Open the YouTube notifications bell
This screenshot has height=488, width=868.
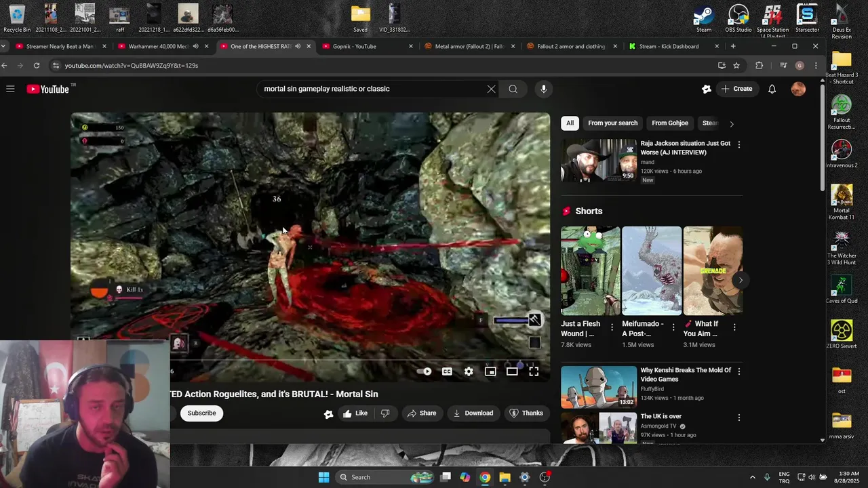(x=772, y=89)
